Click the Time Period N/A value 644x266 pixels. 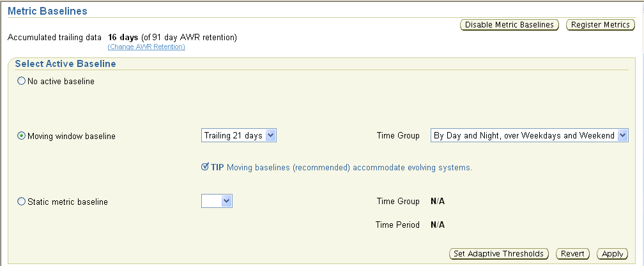pyautogui.click(x=438, y=225)
